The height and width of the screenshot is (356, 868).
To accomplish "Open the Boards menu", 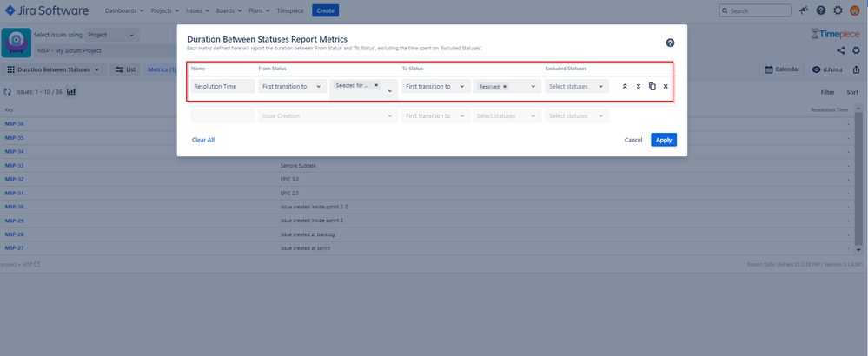I will coord(229,10).
